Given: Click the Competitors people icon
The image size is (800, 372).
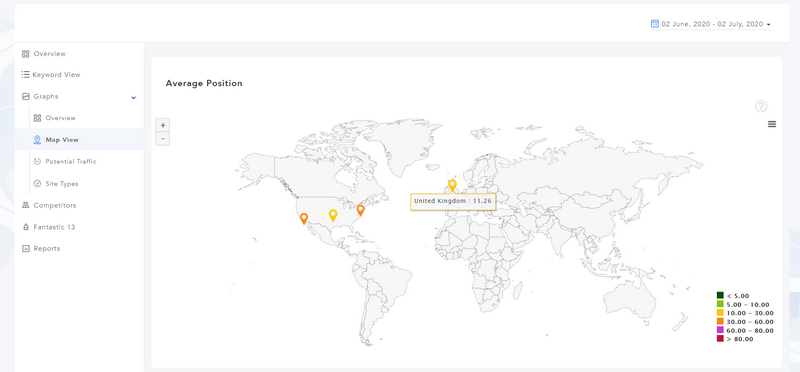Looking at the screenshot, I should coord(26,205).
